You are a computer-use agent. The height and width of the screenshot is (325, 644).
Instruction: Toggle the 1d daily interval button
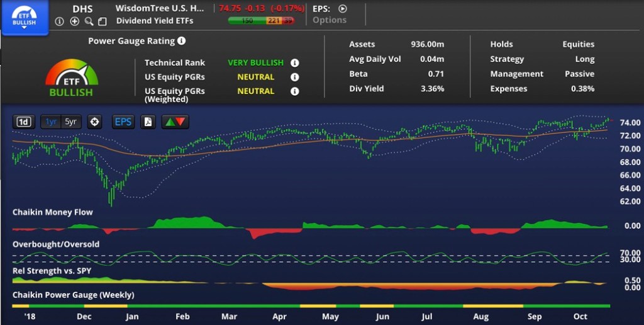(x=23, y=122)
